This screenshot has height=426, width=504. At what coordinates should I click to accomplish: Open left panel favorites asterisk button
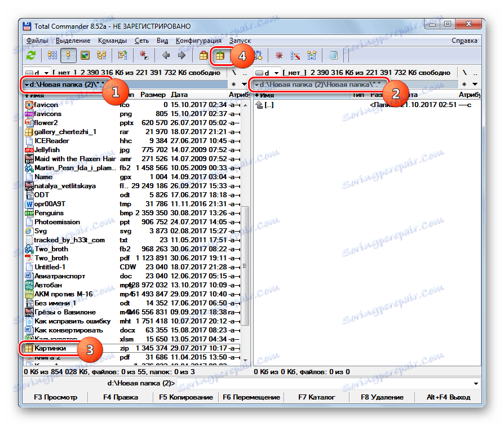coord(234,85)
